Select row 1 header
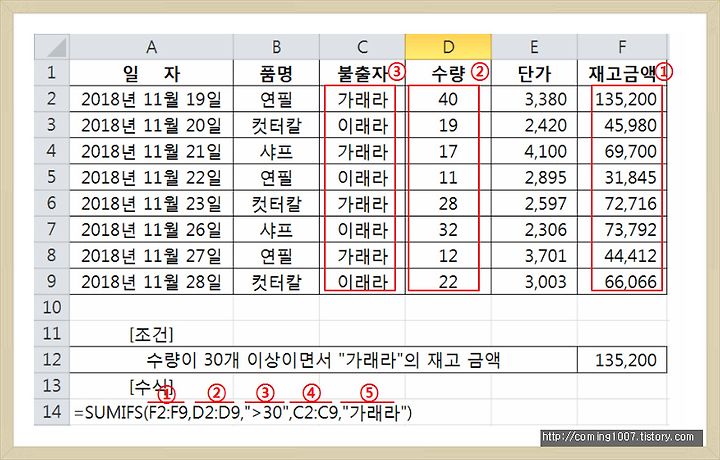720x460 pixels. 52,73
